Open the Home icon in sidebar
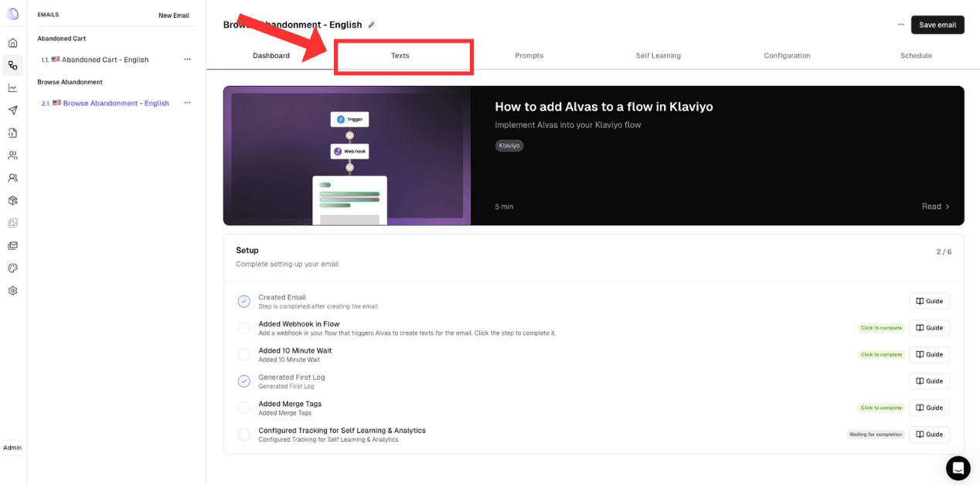The width and height of the screenshot is (980, 485). tap(12, 43)
